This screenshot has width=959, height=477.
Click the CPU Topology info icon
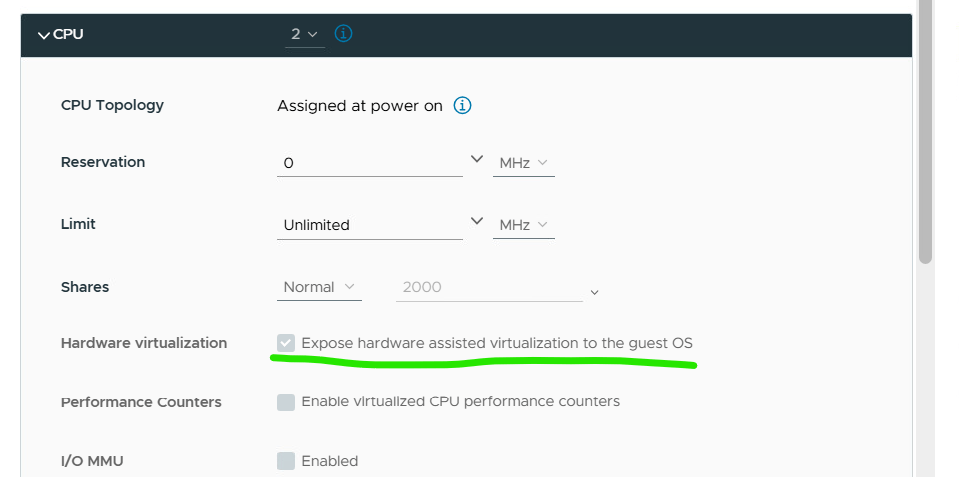point(462,106)
